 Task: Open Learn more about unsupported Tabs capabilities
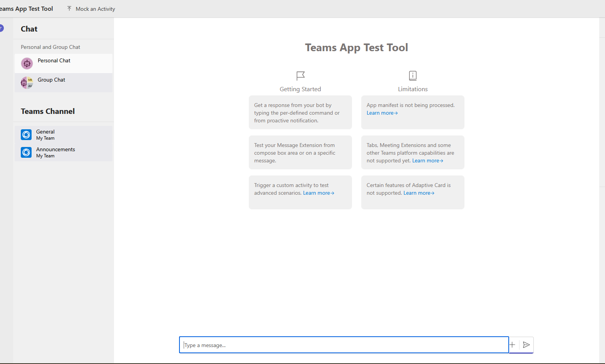(428, 161)
